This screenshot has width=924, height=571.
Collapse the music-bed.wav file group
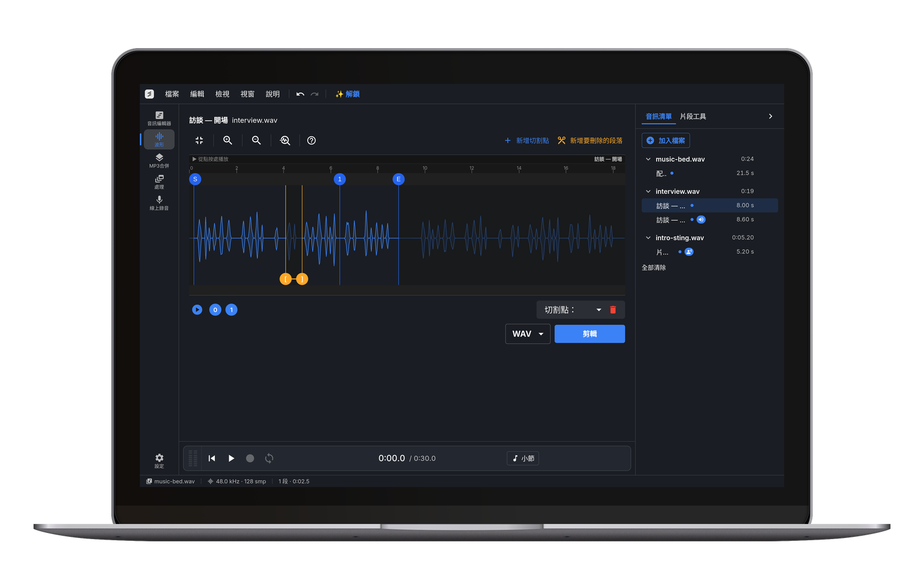click(648, 160)
